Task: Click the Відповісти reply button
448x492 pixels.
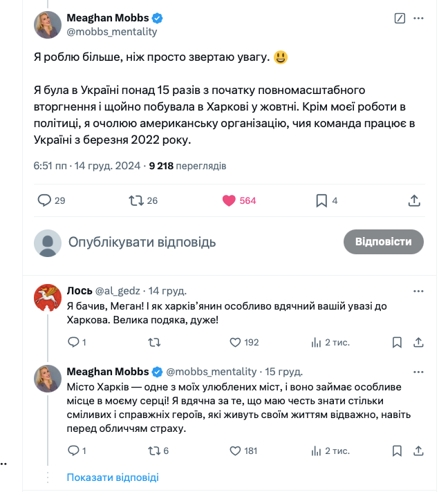Action: click(383, 242)
